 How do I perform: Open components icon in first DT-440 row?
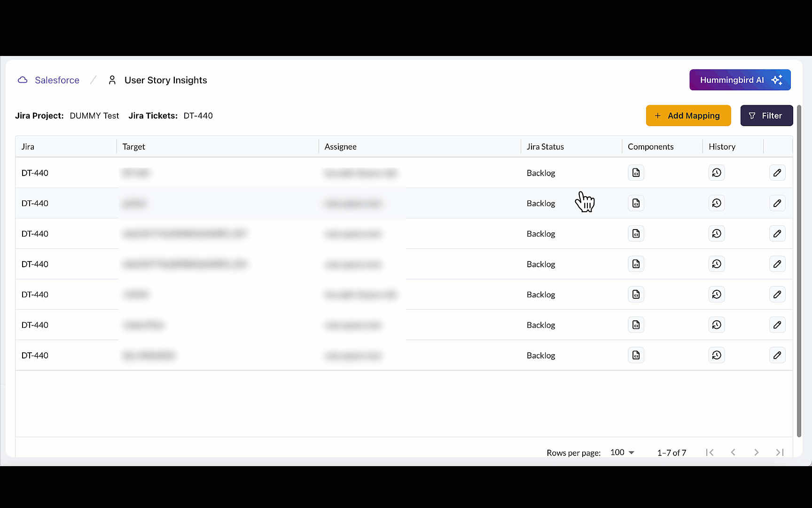pos(636,173)
